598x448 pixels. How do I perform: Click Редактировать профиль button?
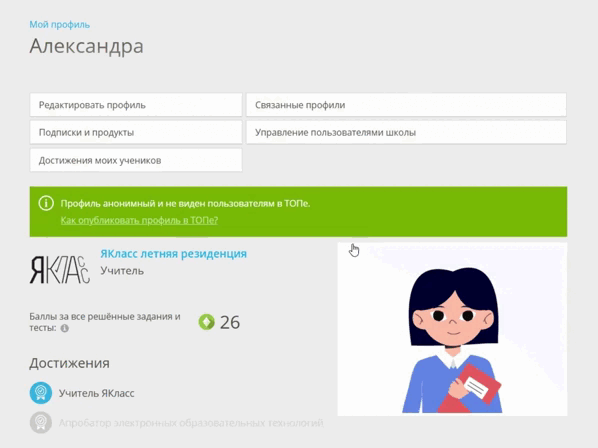136,105
